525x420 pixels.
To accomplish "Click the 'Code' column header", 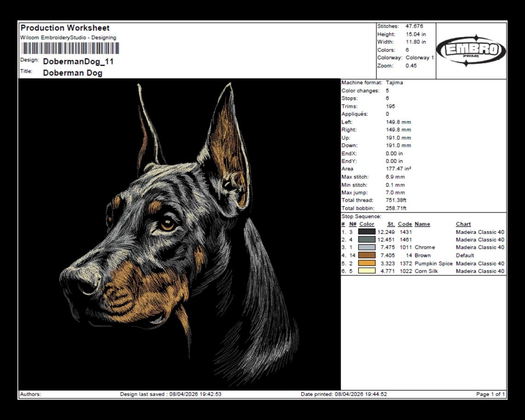I will coord(405,224).
